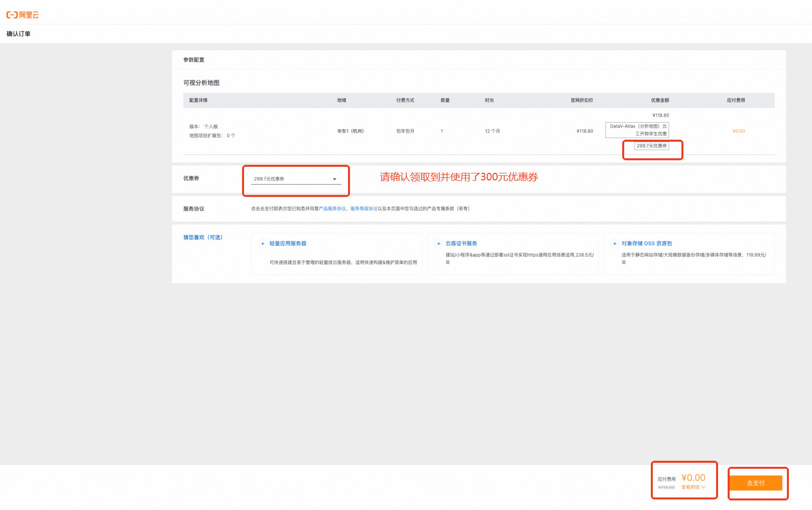This screenshot has height=510, width=812.
Task: Click the 地域 column header
Action: pyautogui.click(x=342, y=100)
